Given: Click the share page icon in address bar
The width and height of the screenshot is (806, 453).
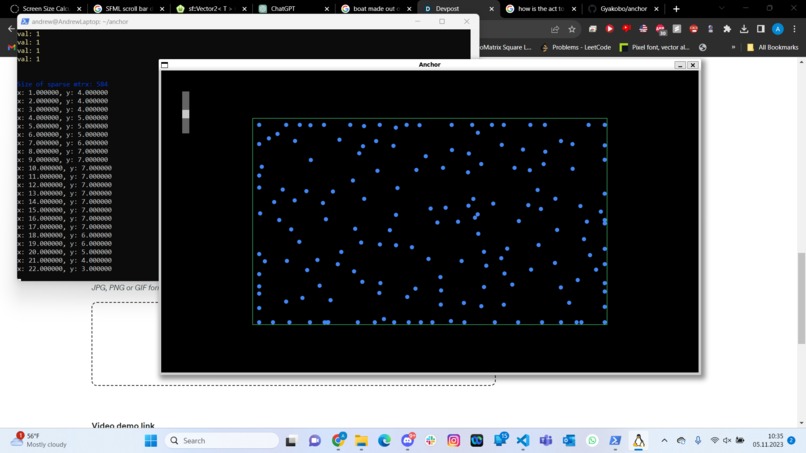Looking at the screenshot, I should 555,29.
